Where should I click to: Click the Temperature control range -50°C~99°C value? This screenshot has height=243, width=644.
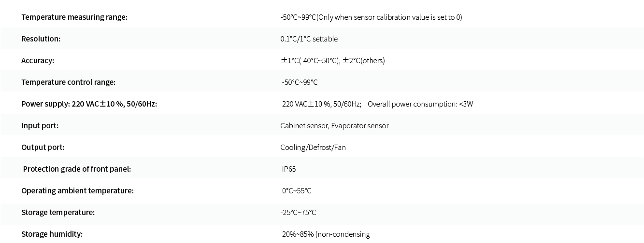point(300,82)
